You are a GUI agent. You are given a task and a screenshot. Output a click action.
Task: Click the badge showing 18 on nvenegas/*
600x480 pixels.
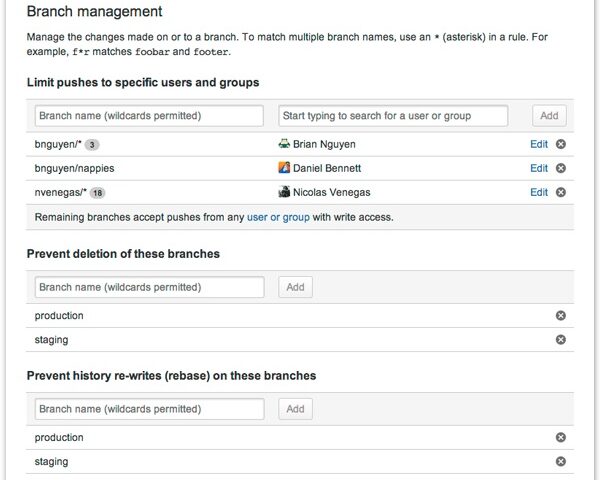[x=99, y=193]
